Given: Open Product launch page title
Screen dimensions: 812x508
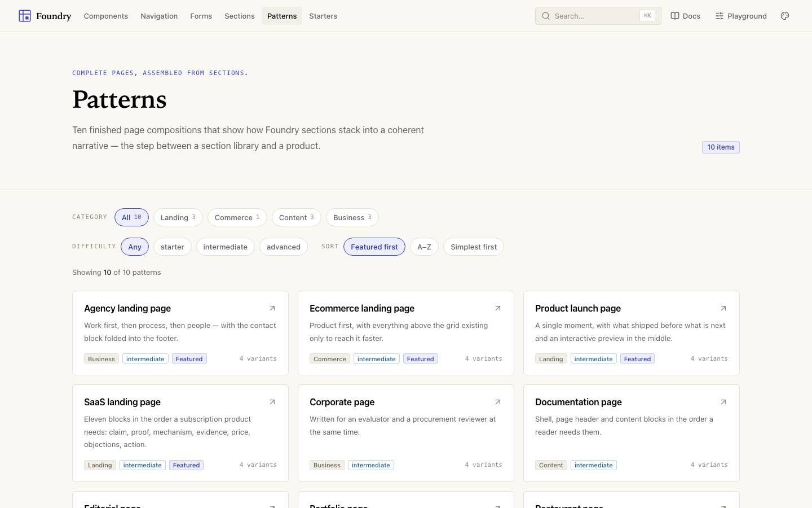Looking at the screenshot, I should [x=578, y=308].
